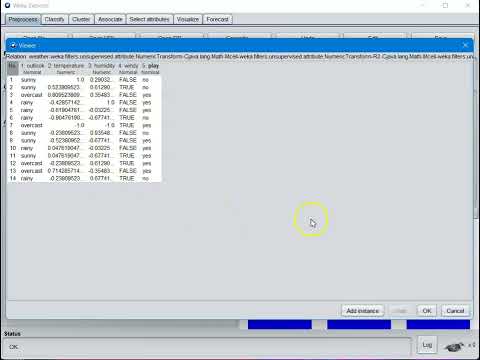Switch to the Visualize tab
480x360 pixels.
(x=188, y=19)
